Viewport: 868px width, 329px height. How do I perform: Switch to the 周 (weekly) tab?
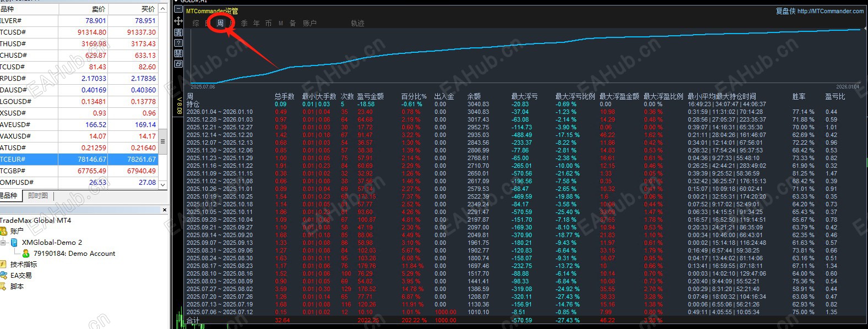point(220,23)
